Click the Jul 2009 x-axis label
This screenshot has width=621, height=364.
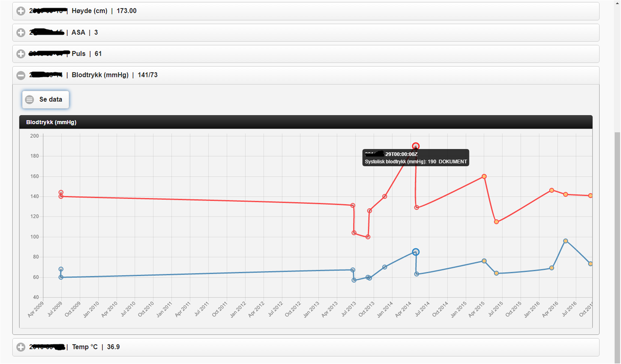click(55, 309)
